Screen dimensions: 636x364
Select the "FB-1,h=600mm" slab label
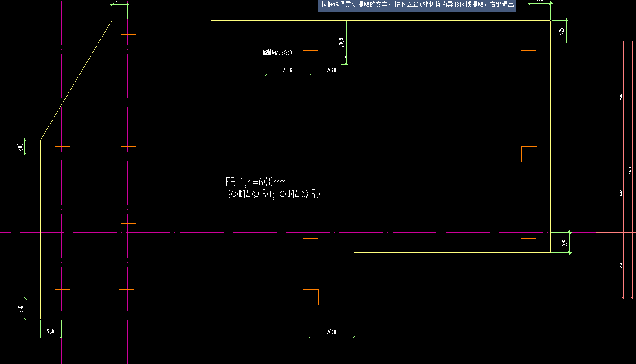click(x=256, y=182)
